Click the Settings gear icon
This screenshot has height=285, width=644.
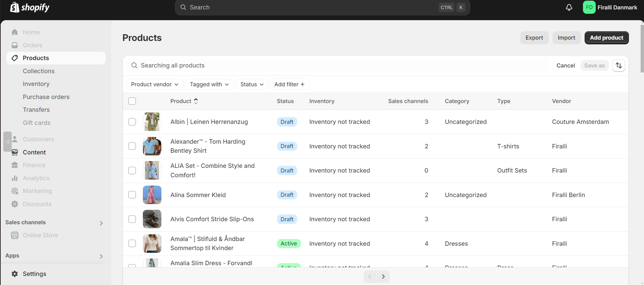click(15, 274)
